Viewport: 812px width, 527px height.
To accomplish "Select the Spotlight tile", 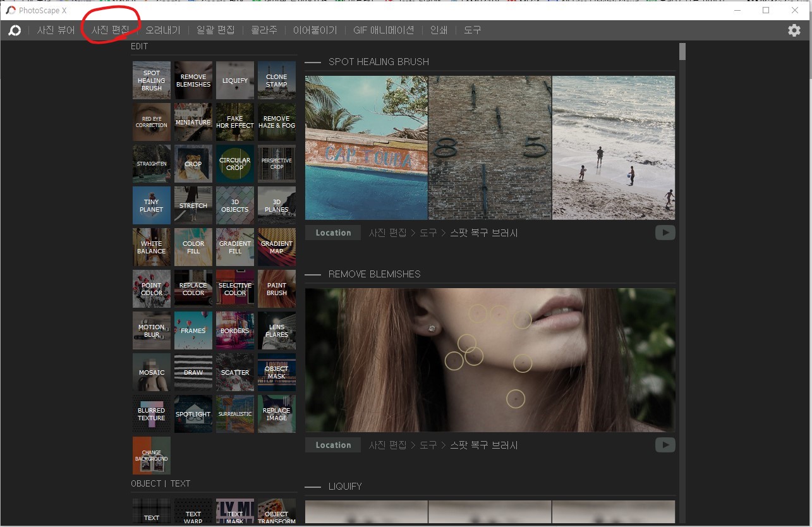I will click(193, 414).
